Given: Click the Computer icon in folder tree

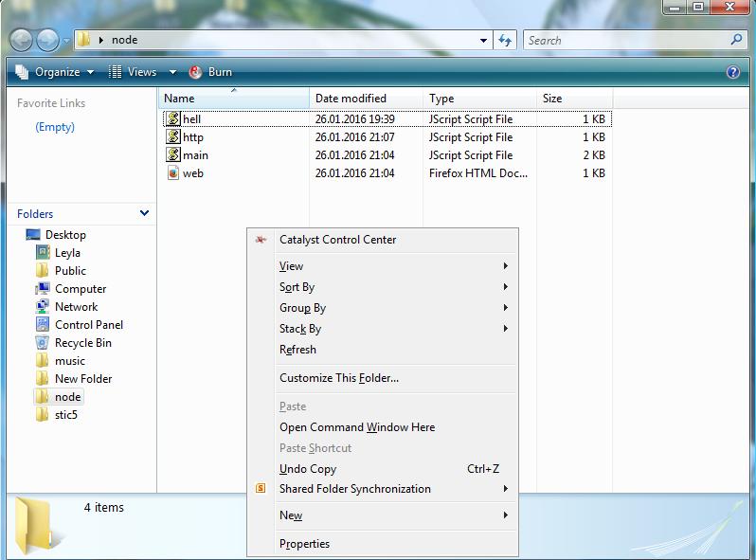Looking at the screenshot, I should pos(43,288).
